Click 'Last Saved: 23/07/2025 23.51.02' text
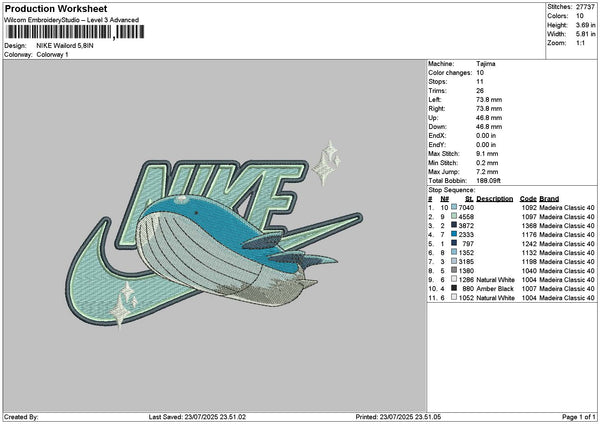The image size is (600, 424). [x=197, y=417]
